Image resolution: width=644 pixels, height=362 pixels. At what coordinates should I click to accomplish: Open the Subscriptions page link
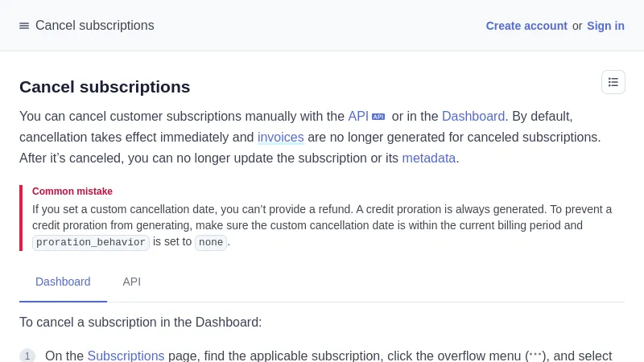coord(126,356)
